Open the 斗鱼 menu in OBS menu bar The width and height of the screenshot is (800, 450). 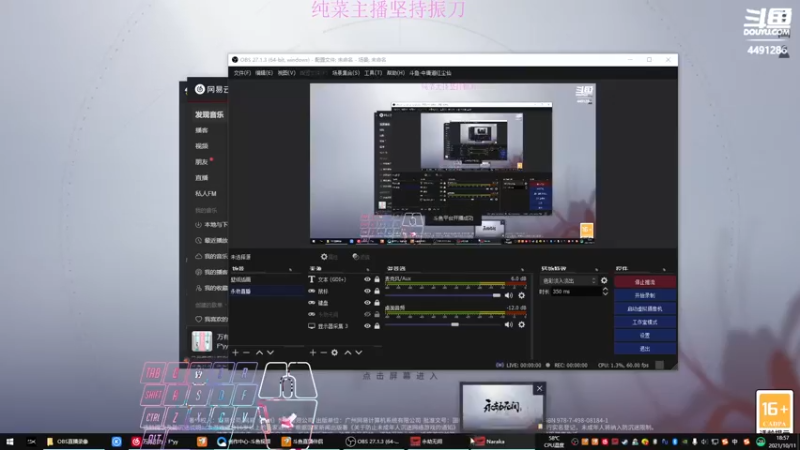click(x=430, y=73)
